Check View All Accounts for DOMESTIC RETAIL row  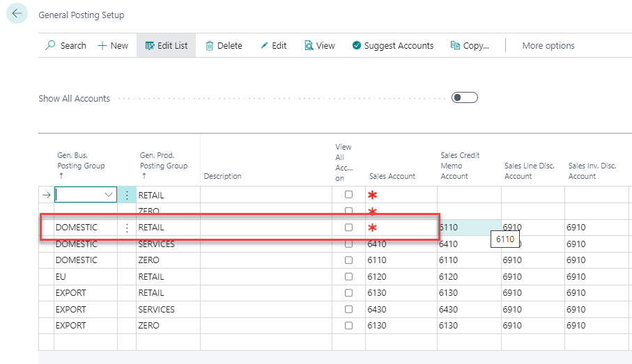pos(348,228)
